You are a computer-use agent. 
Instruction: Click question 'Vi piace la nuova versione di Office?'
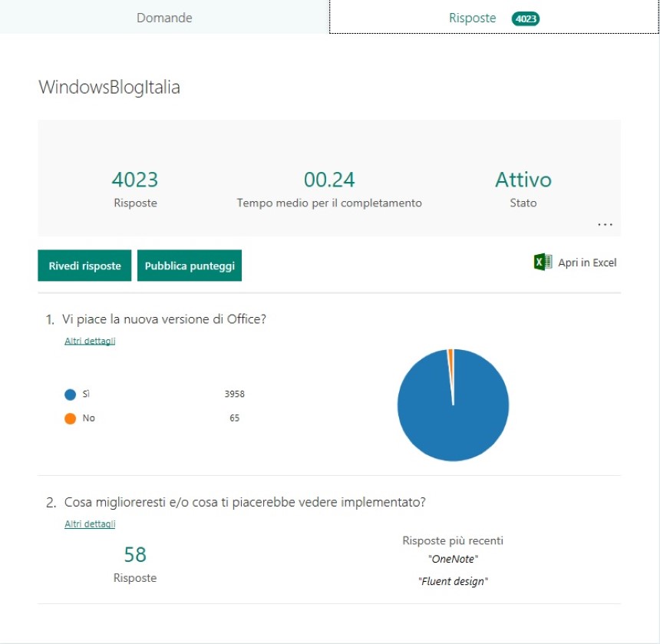pos(164,319)
